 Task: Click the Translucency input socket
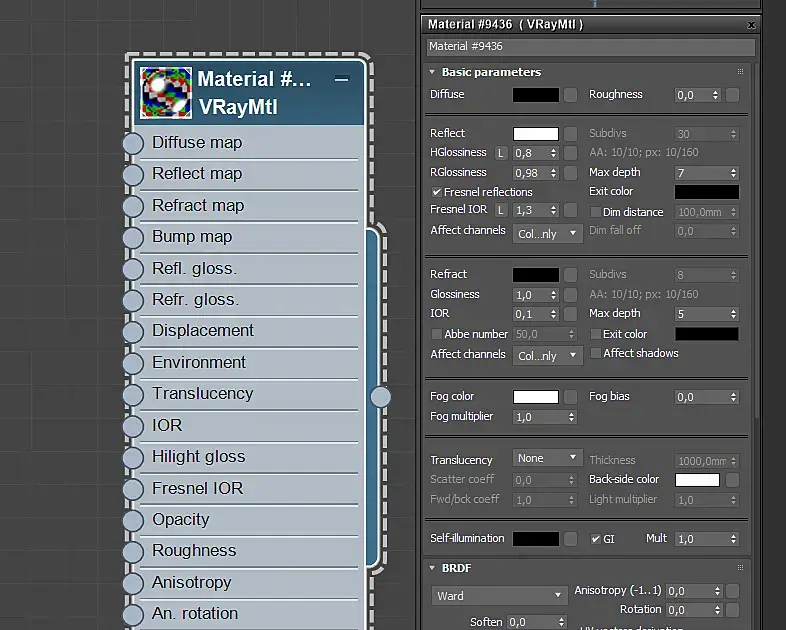click(x=133, y=395)
